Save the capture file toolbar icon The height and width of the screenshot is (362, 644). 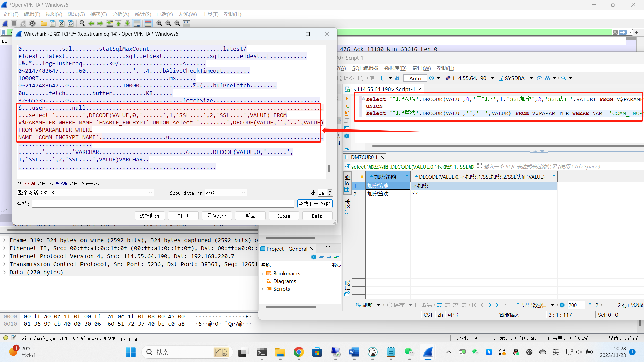point(53,23)
